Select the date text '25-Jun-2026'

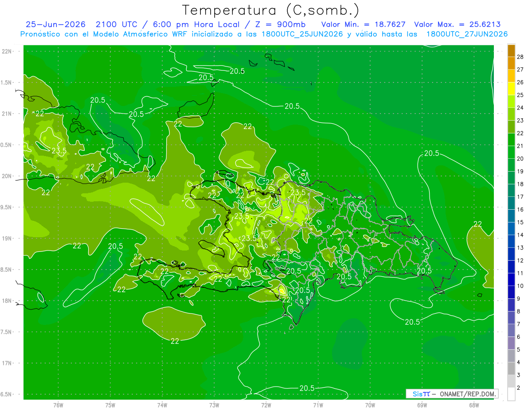[55, 24]
